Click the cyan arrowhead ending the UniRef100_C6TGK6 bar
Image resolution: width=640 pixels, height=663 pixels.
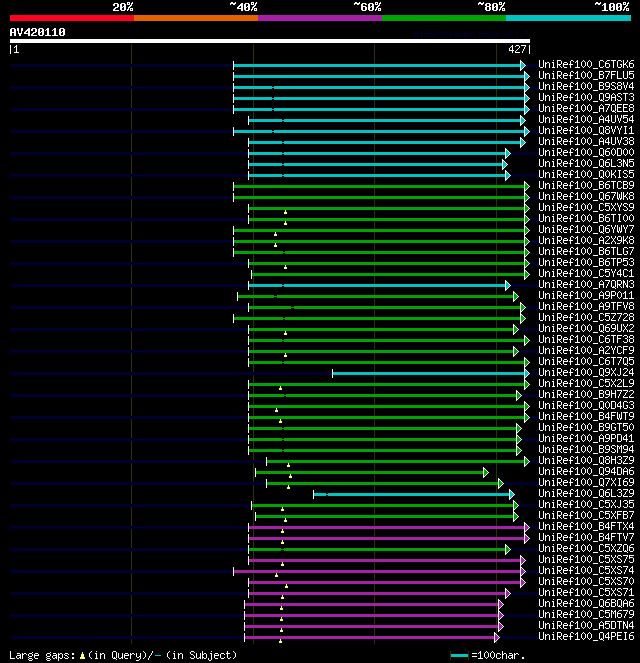(x=523, y=66)
